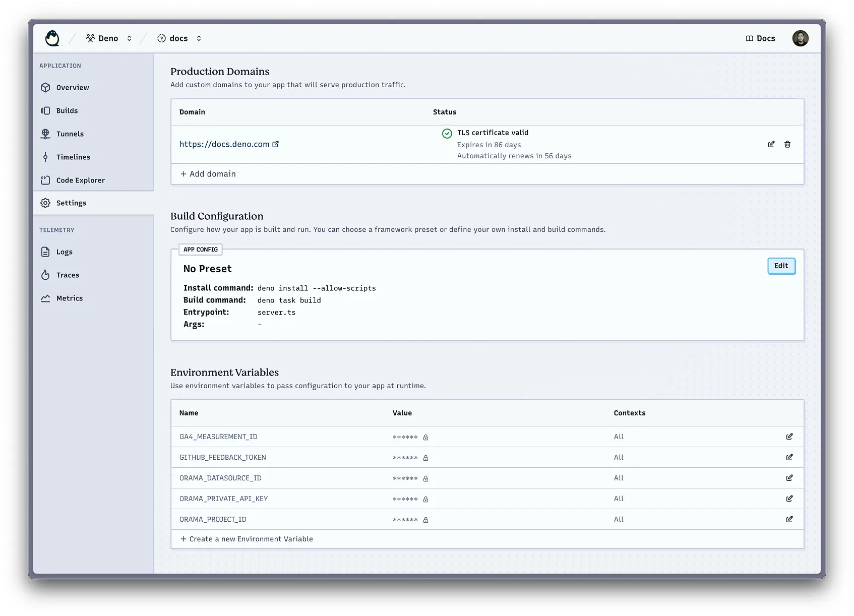Reveal the locked GA4_MEASUREMENT_ID value
Viewport: 854px width, 616px height.
(425, 437)
